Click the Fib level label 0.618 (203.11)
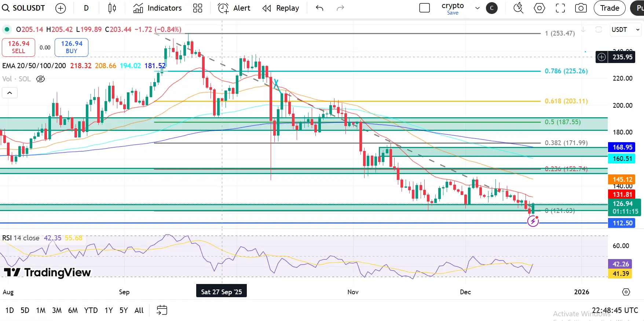Image resolution: width=644 pixels, height=321 pixels. coord(566,101)
